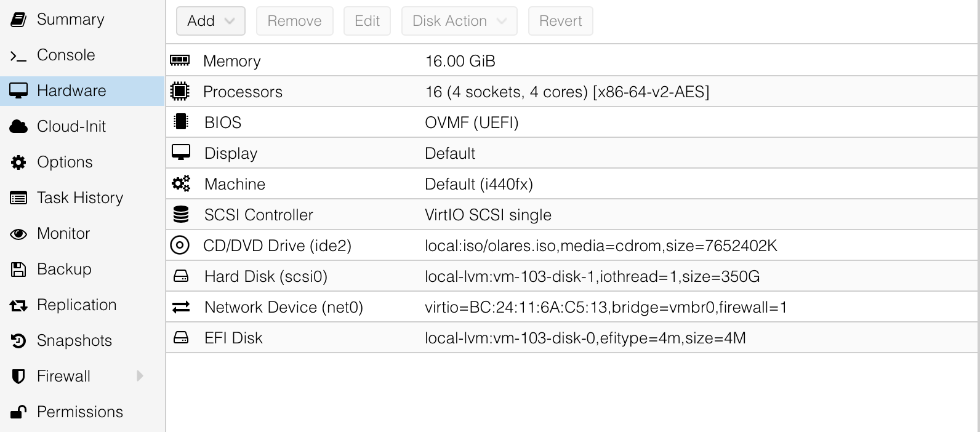The image size is (980, 432).
Task: Click the Processors CPU chip icon
Action: tap(180, 91)
